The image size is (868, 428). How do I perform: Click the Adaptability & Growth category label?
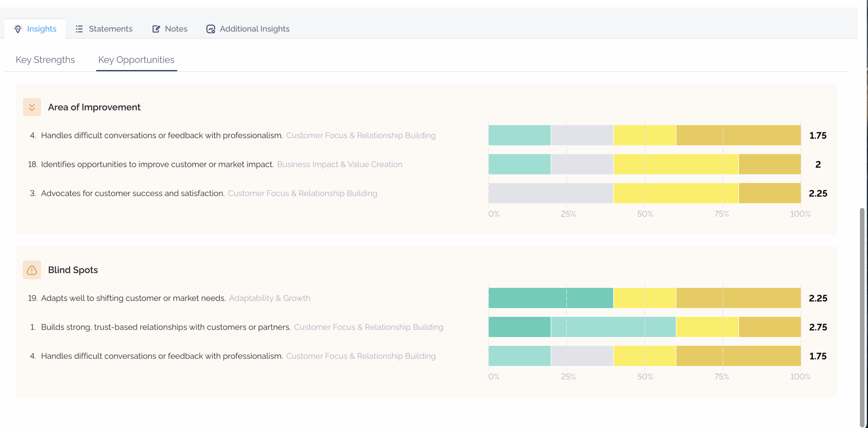point(270,298)
